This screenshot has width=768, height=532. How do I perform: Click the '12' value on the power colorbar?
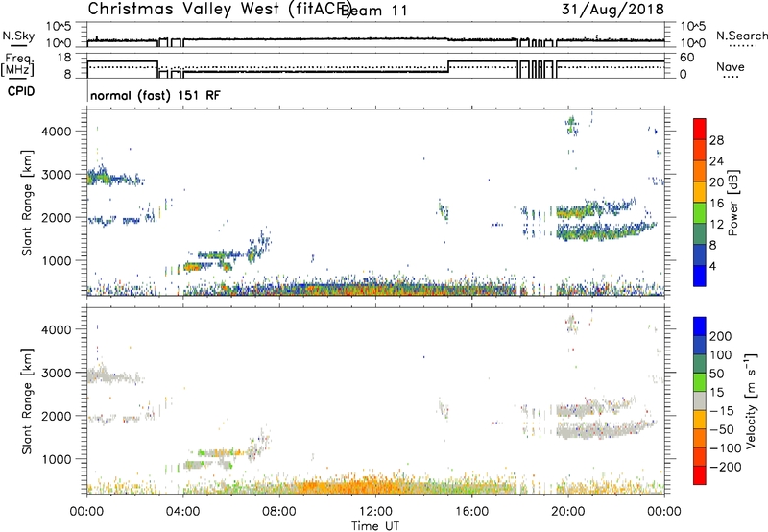(716, 225)
